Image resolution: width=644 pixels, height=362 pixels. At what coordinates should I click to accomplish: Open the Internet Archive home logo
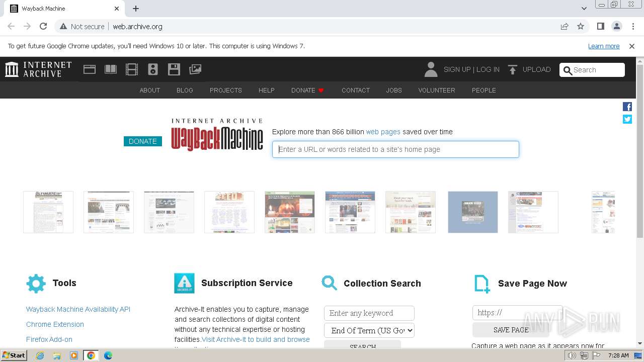(38, 69)
